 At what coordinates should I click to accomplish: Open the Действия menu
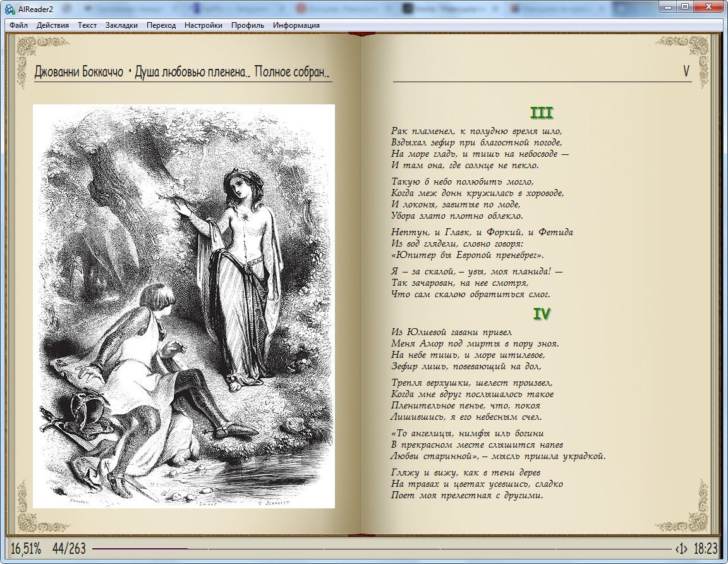tap(52, 25)
